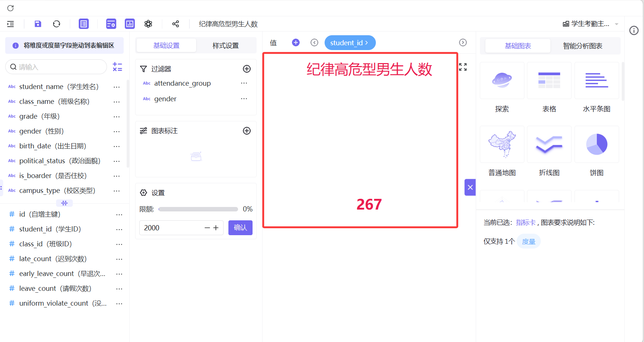The height and width of the screenshot is (342, 644).
Task: Open options menu for uniform_violate_count field
Action: click(x=119, y=303)
